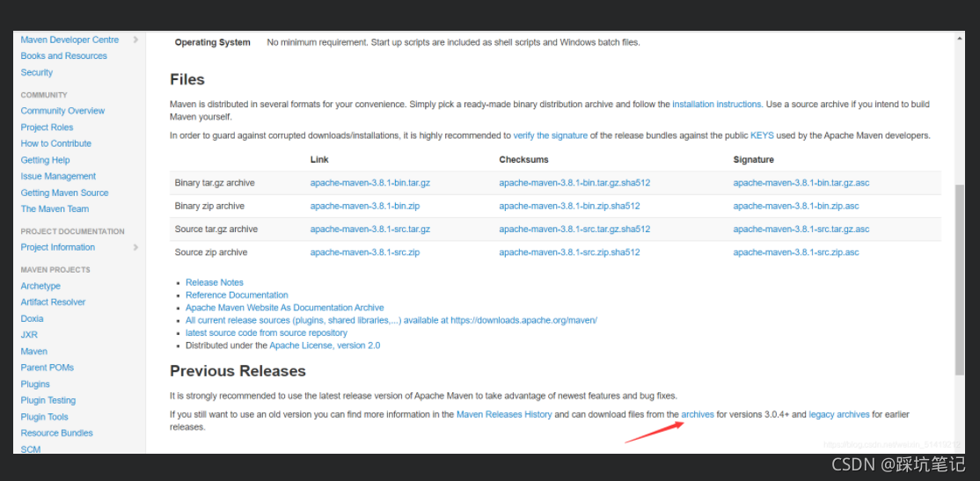Open Reference Documentation link
The image size is (980, 481).
(x=237, y=295)
